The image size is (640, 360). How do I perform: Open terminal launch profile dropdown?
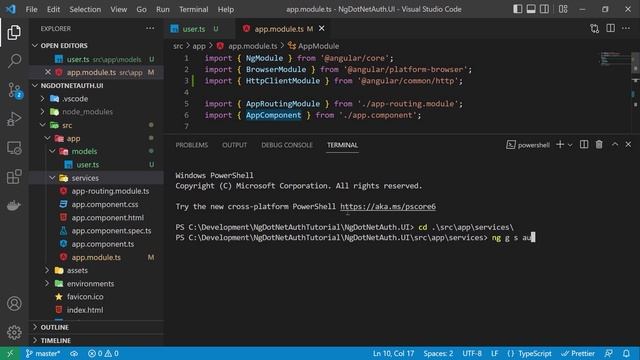click(570, 145)
